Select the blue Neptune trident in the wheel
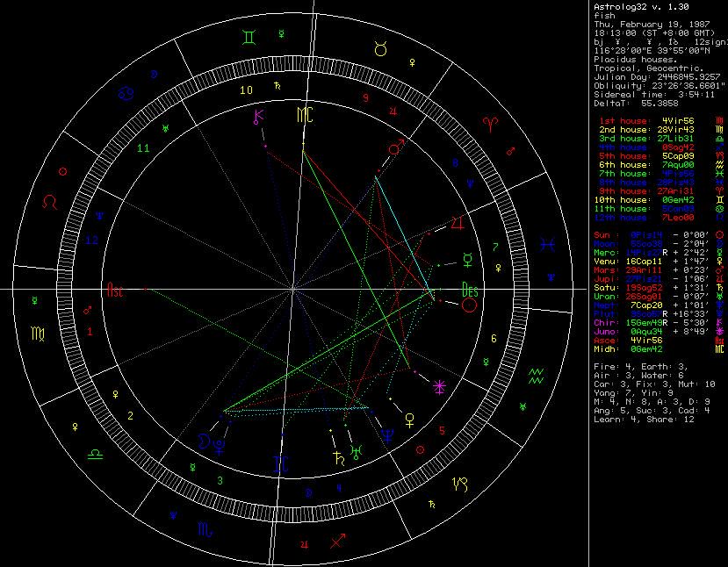The height and width of the screenshot is (567, 728). tap(387, 434)
